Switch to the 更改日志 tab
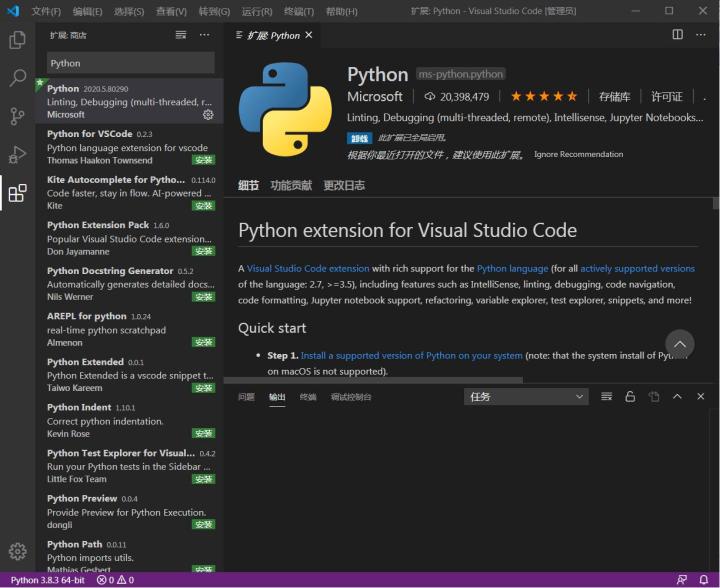The width and height of the screenshot is (720, 588). tap(344, 185)
